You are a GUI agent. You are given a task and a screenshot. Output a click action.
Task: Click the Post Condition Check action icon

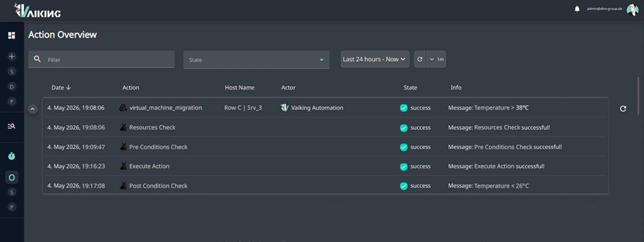[123, 186]
